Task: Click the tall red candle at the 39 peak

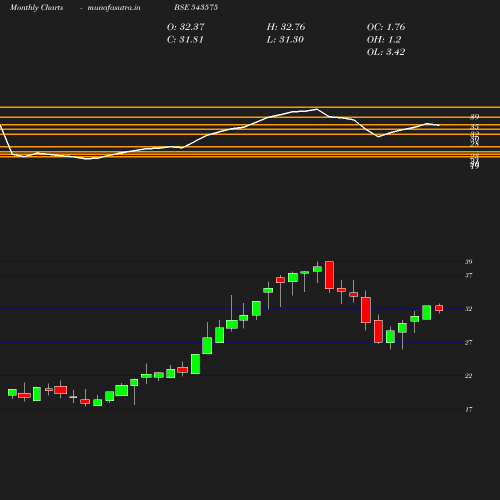Action: pyautogui.click(x=329, y=275)
